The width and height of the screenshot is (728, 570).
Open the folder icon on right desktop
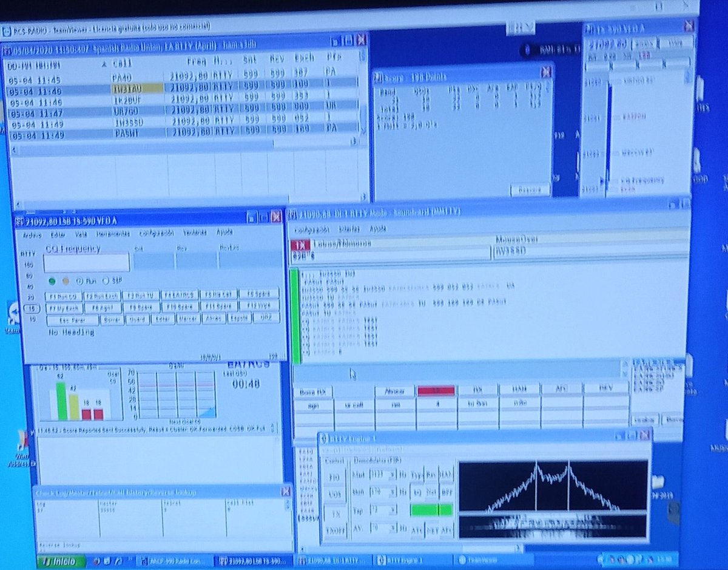[658, 481]
